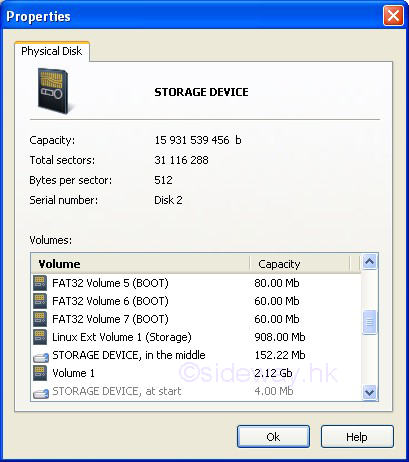409x462 pixels.
Task: Click the 2.12 Gb capacity cell
Action: coord(273,373)
